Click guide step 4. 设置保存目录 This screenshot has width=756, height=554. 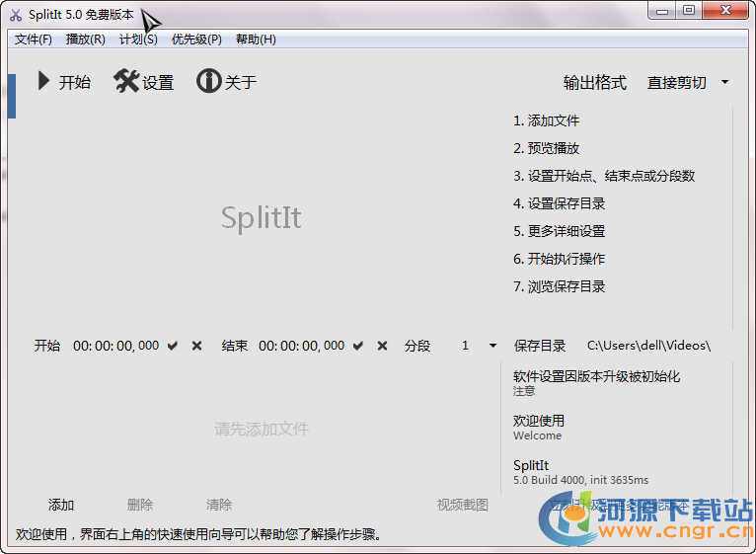click(x=560, y=203)
